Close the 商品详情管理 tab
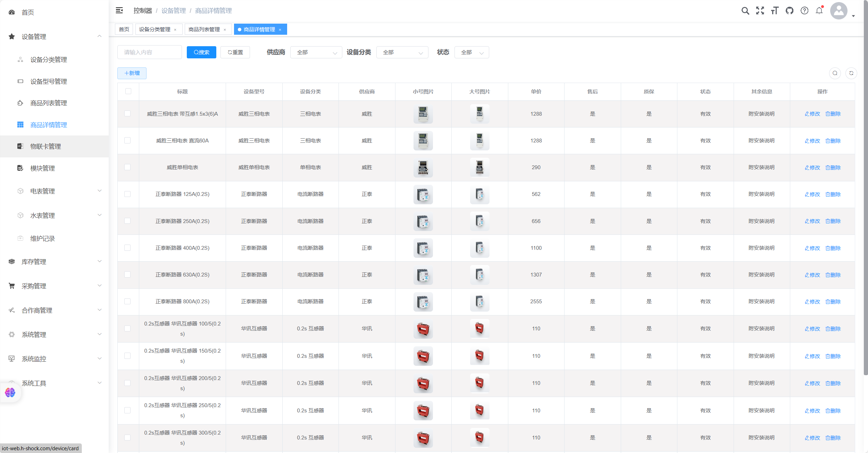 pyautogui.click(x=280, y=30)
